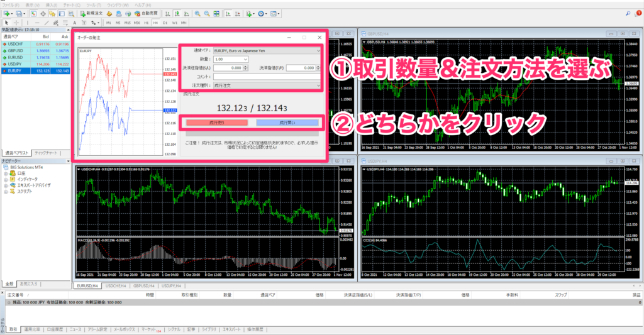The height and width of the screenshot is (335, 644).
Task: Open the Strategy Tester toolbar icon
Action: click(x=71, y=14)
